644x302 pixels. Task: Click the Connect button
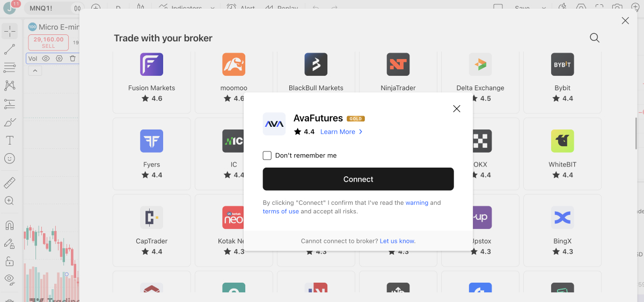(358, 179)
